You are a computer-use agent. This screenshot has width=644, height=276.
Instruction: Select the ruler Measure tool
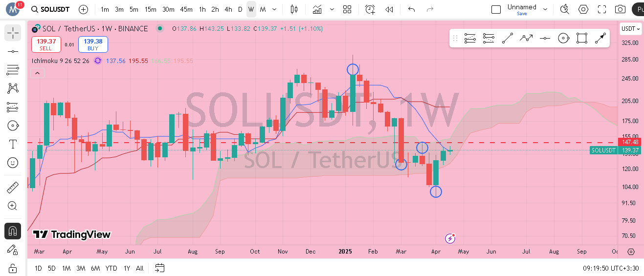coord(13,188)
